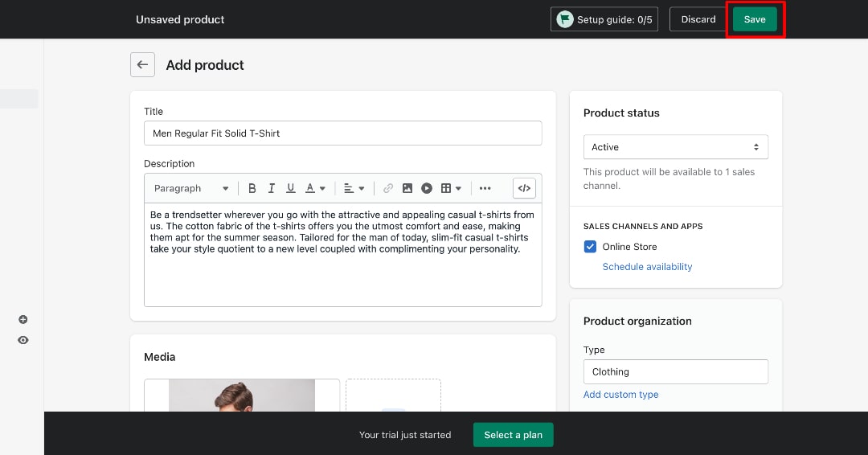This screenshot has height=455, width=868.
Task: Insert video into description
Action: click(x=426, y=188)
